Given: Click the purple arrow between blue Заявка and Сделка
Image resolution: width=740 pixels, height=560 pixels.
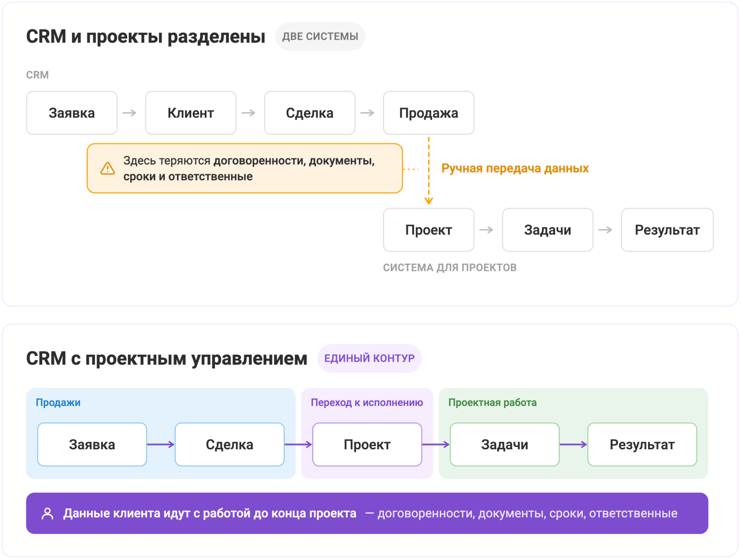Looking at the screenshot, I should pos(161,444).
